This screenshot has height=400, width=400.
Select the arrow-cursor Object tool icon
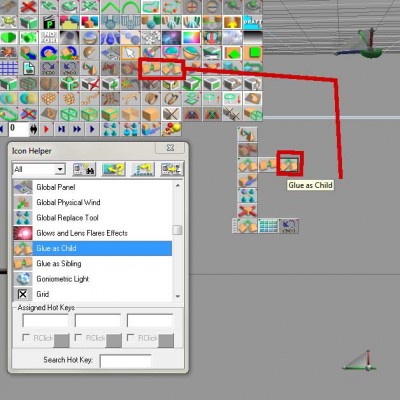pyautogui.click(x=131, y=53)
